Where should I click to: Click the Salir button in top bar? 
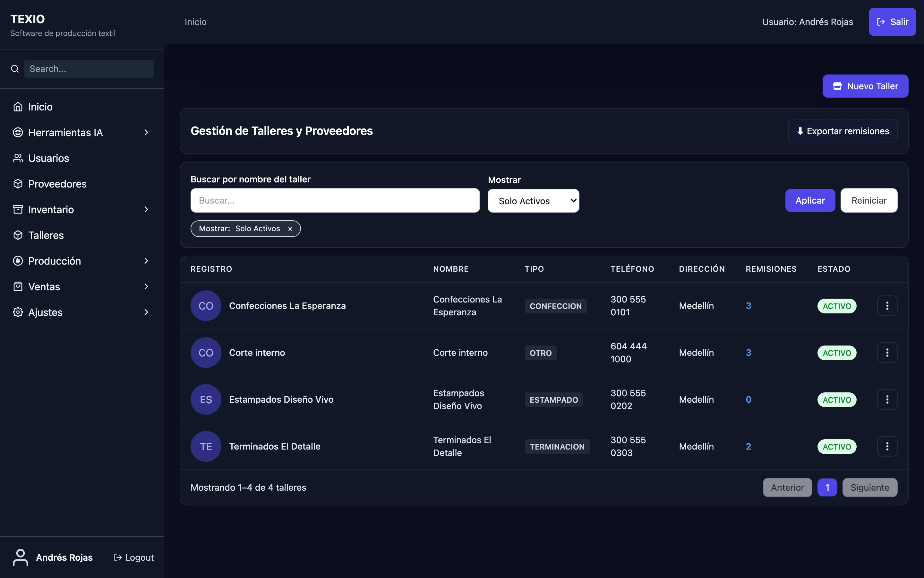point(892,22)
